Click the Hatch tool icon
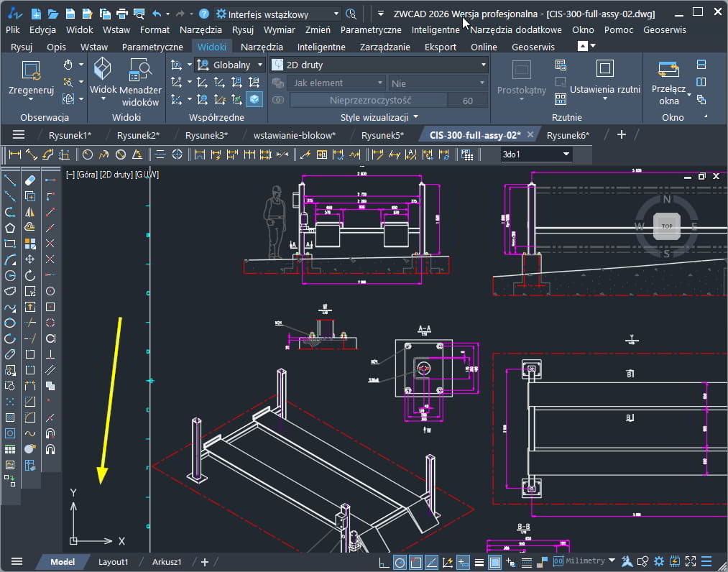This screenshot has height=572, width=728. [10, 418]
